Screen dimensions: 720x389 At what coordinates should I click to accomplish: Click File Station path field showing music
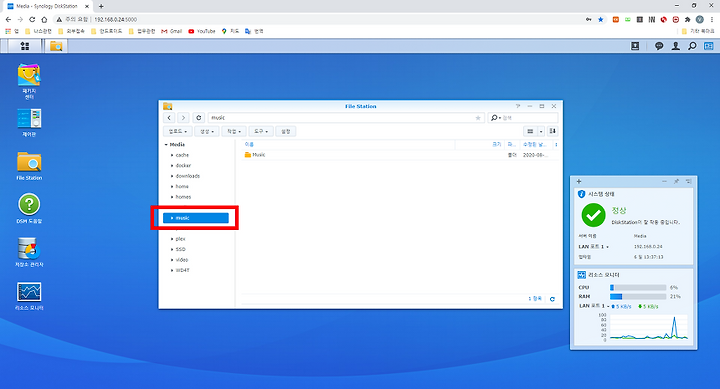pyautogui.click(x=346, y=118)
